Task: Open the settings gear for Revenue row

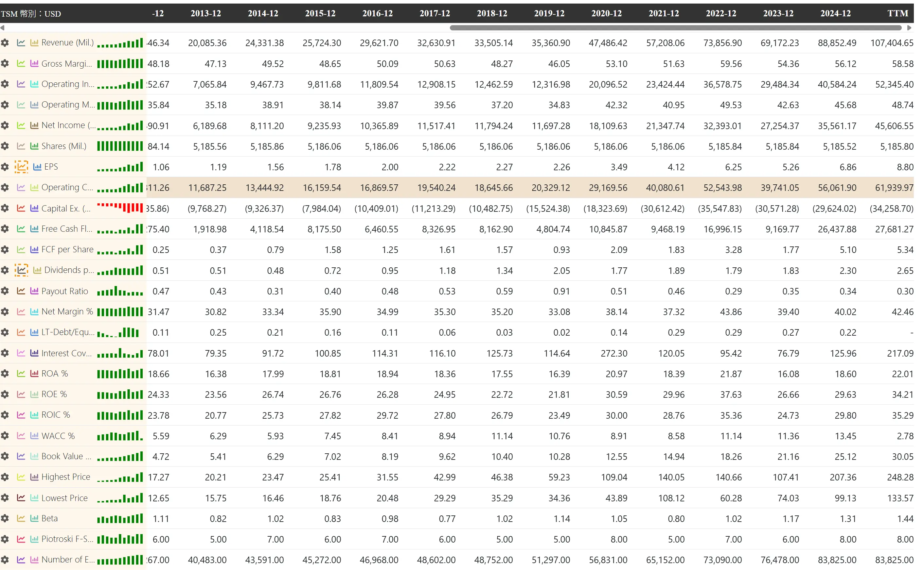Action: click(5, 42)
